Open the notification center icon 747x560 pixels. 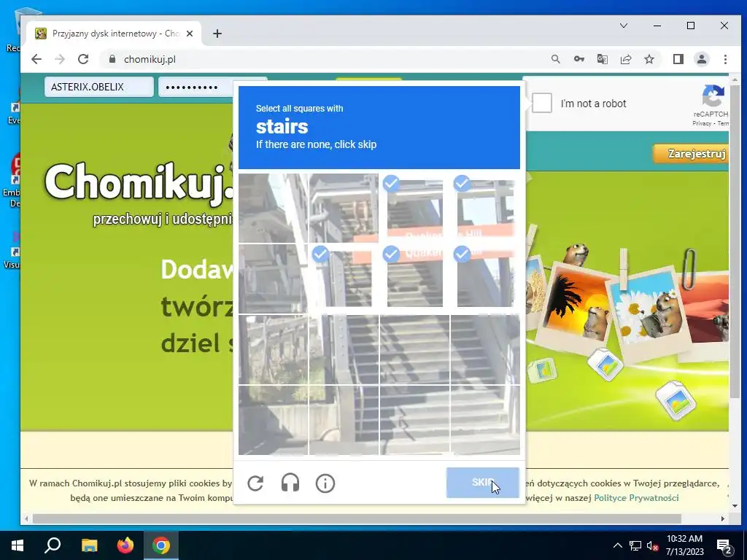[x=724, y=546]
